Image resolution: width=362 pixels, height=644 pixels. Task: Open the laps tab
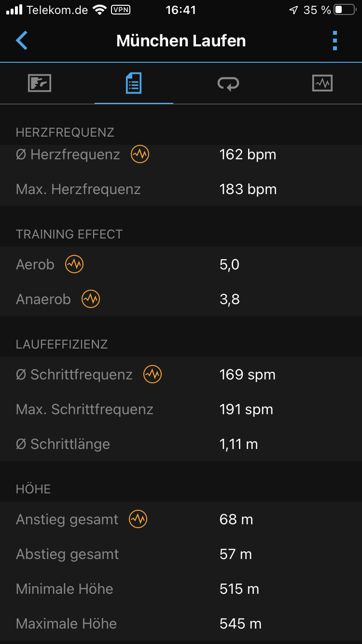point(228,84)
